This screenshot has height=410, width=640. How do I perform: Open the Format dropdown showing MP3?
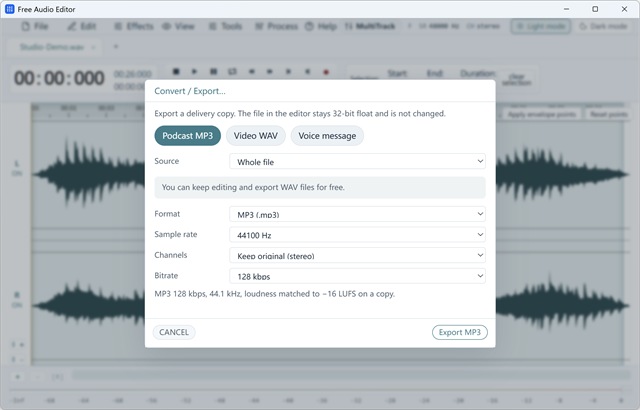tap(357, 214)
